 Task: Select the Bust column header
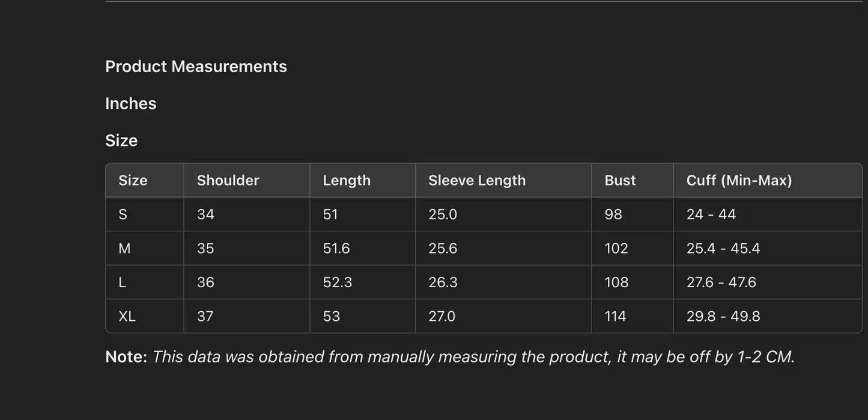click(620, 180)
